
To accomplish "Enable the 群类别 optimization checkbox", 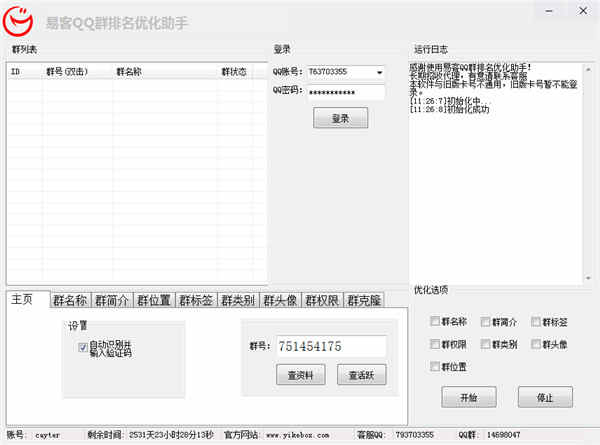I will click(x=485, y=344).
